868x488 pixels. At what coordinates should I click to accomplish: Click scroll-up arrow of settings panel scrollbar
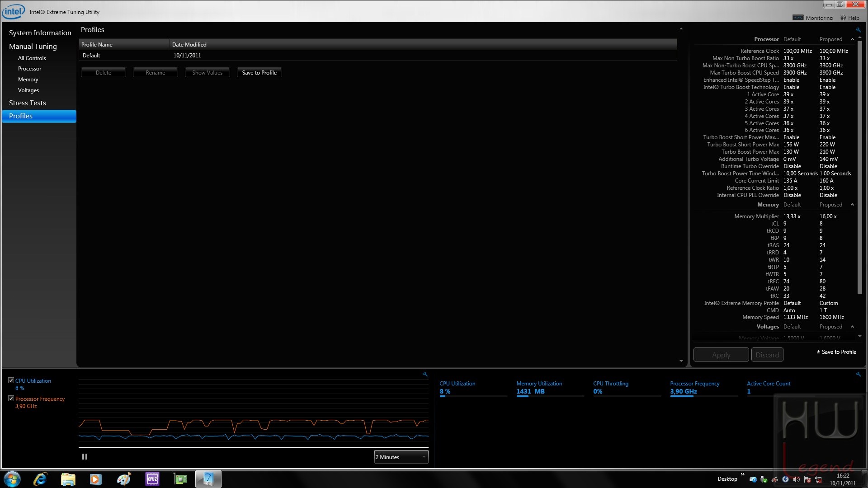[860, 37]
